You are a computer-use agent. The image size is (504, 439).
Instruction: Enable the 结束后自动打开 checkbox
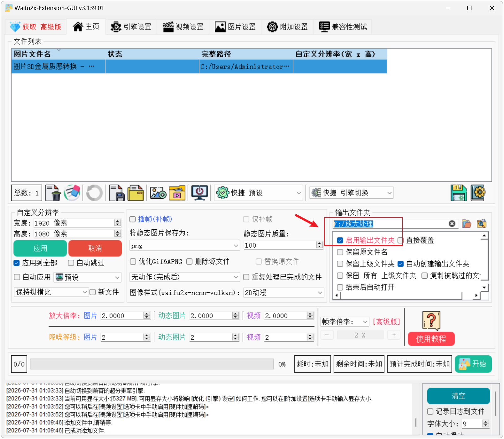coord(340,287)
